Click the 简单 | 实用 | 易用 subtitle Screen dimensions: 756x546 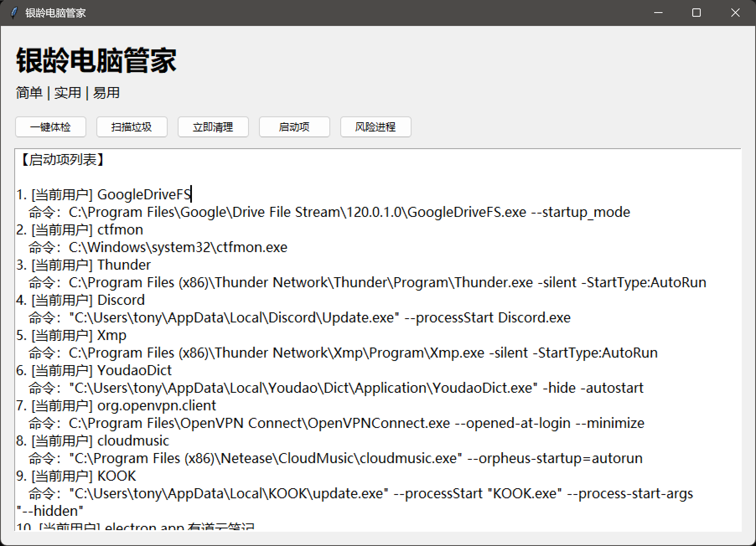point(68,93)
